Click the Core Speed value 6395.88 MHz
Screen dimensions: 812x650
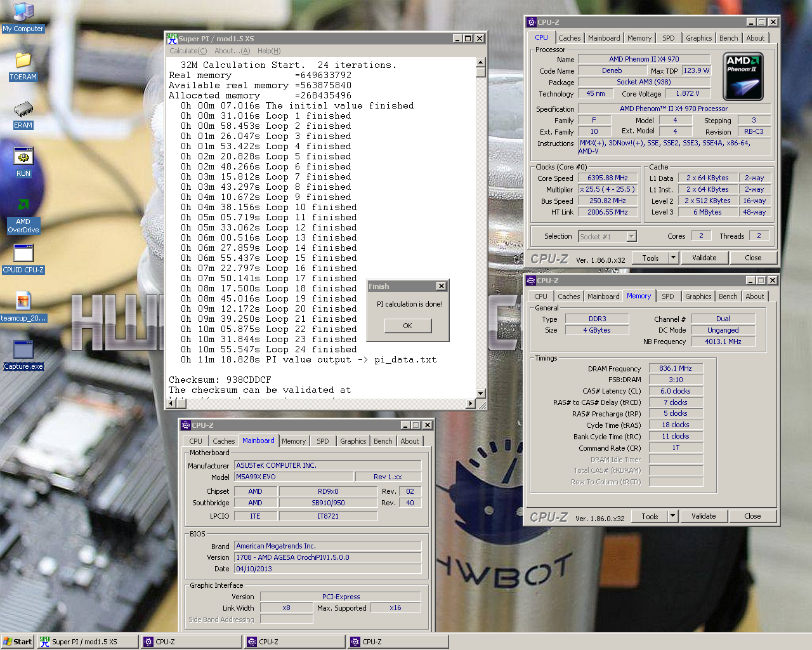pos(608,178)
